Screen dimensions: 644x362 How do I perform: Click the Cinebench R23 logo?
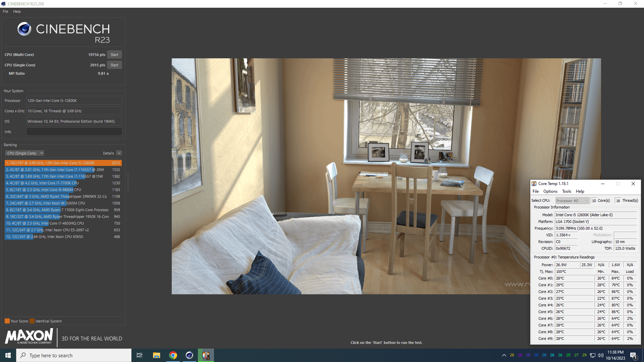64,33
